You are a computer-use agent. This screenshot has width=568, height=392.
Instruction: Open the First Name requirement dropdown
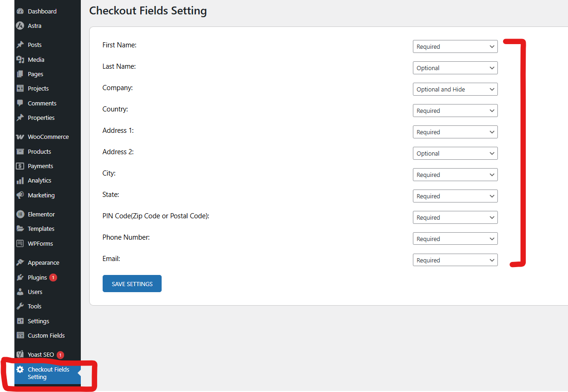point(455,46)
